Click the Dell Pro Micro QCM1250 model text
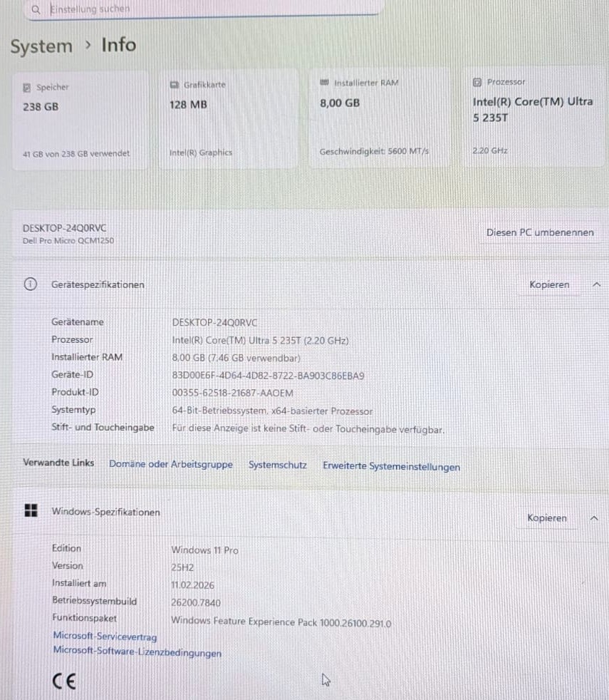 (x=68, y=241)
